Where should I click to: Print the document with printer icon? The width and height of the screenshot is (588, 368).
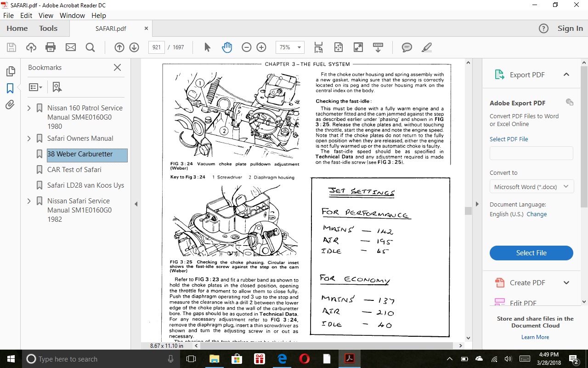(x=51, y=47)
